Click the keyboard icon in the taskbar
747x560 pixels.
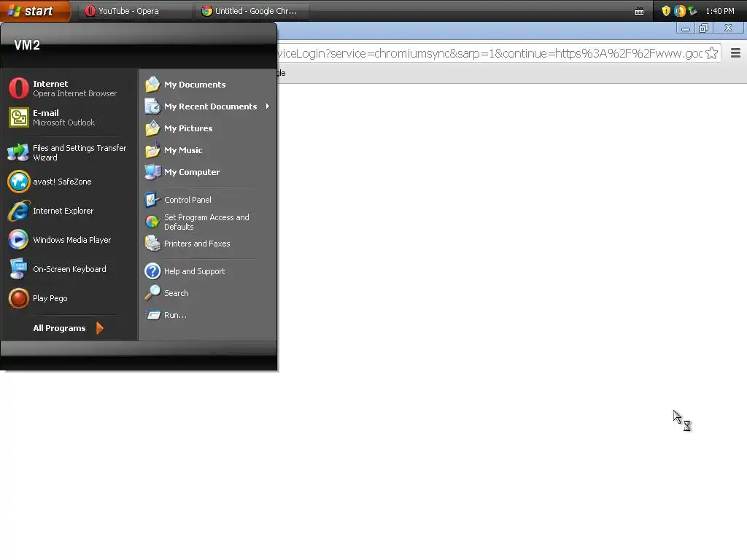click(x=639, y=12)
